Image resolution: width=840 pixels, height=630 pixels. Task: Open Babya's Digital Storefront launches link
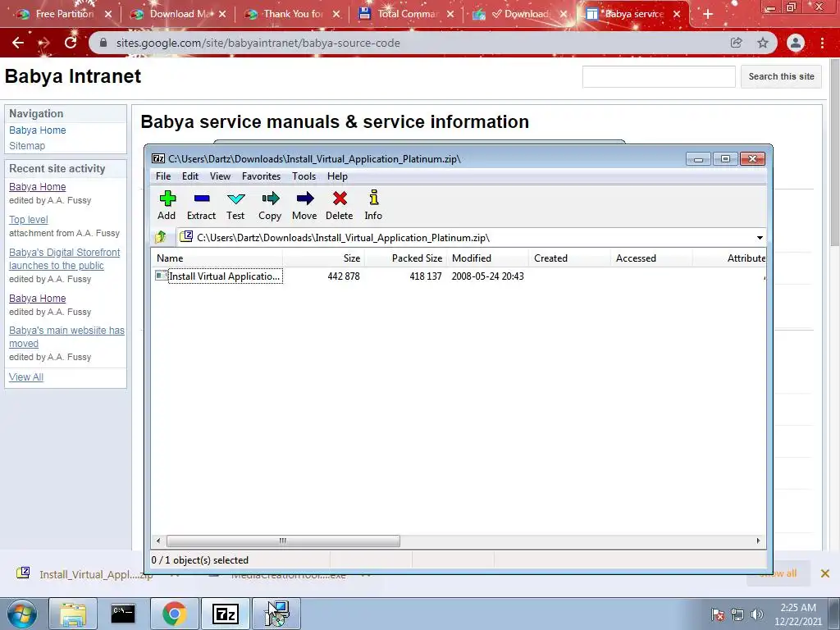pyautogui.click(x=64, y=258)
